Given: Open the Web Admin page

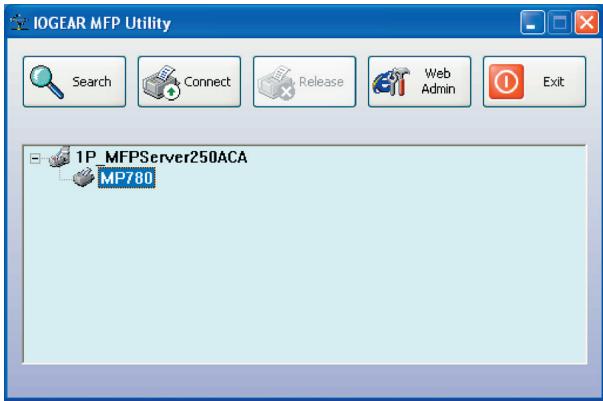Looking at the screenshot, I should coord(419,82).
